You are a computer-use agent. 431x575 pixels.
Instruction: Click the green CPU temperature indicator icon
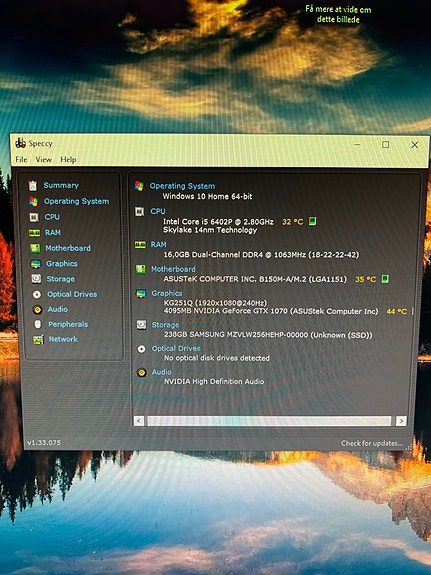coord(312,221)
